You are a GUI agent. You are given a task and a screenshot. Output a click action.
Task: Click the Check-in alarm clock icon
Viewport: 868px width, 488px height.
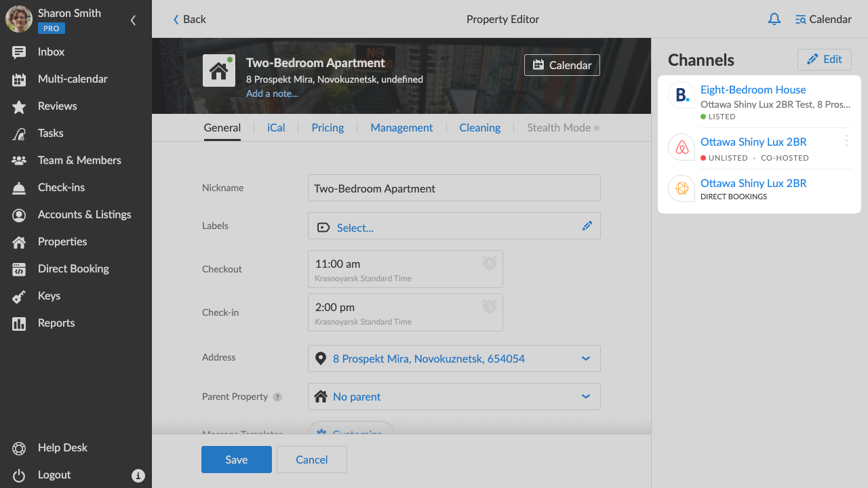(x=490, y=306)
